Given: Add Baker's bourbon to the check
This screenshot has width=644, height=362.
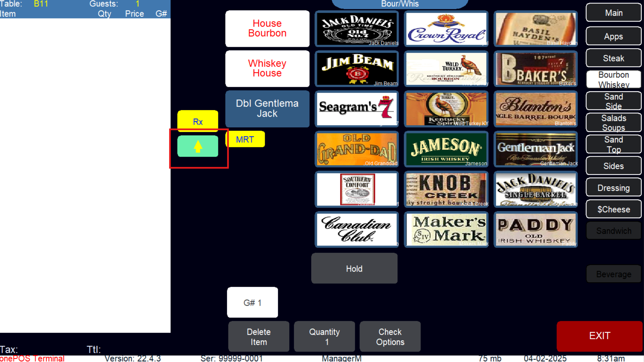Looking at the screenshot, I should click(x=536, y=69).
